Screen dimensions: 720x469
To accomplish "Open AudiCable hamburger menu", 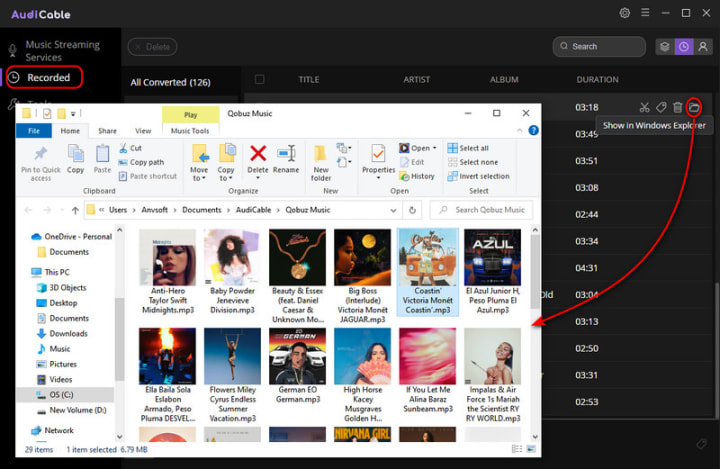I will tap(645, 13).
